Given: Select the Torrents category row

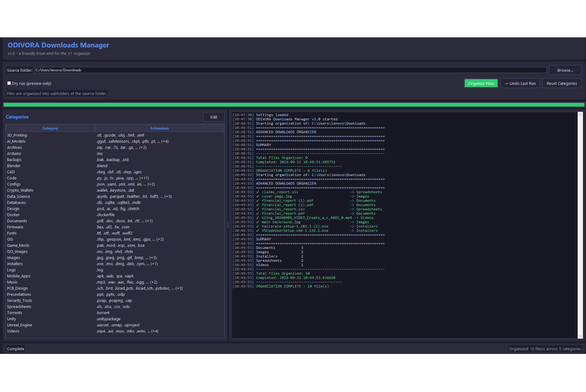Looking at the screenshot, I should click(x=115, y=313).
